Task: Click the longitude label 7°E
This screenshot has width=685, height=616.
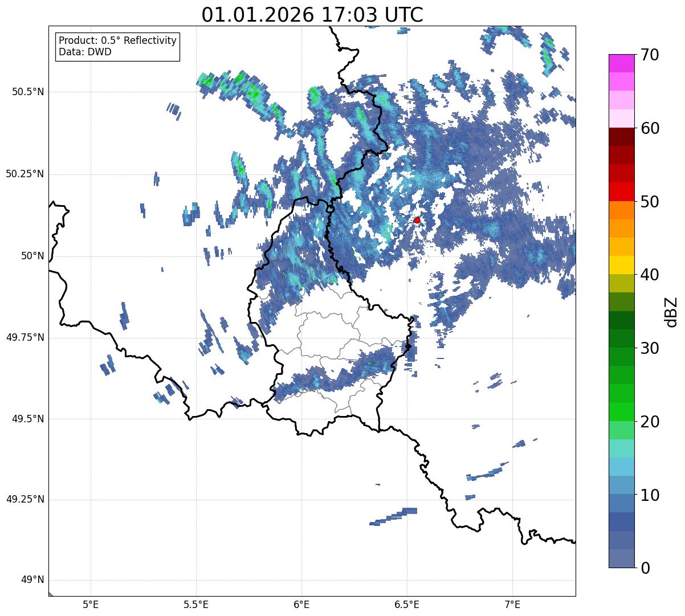Action: click(512, 605)
